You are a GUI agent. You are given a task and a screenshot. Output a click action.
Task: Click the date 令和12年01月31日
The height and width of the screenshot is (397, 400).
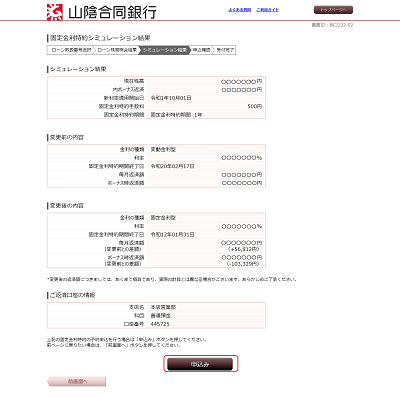click(172, 235)
